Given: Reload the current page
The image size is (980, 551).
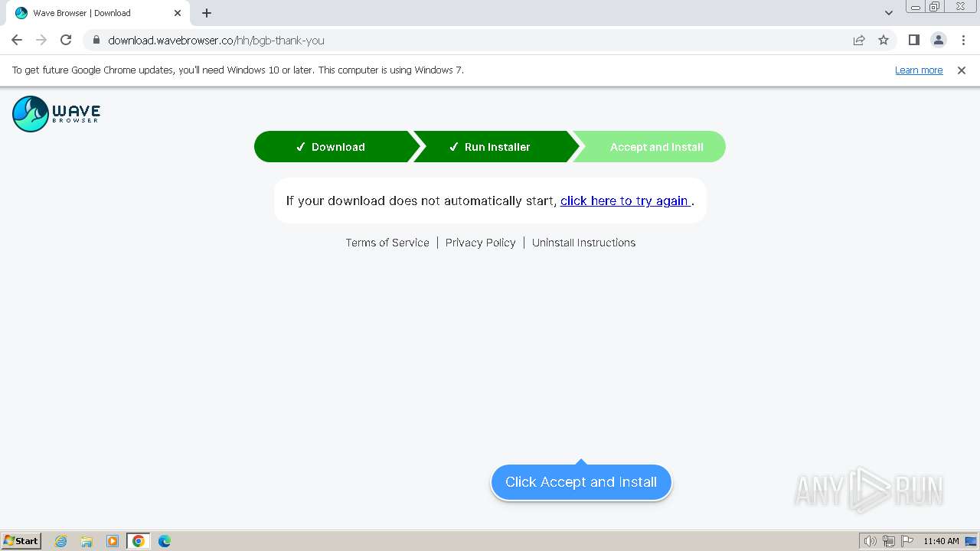Looking at the screenshot, I should click(66, 40).
